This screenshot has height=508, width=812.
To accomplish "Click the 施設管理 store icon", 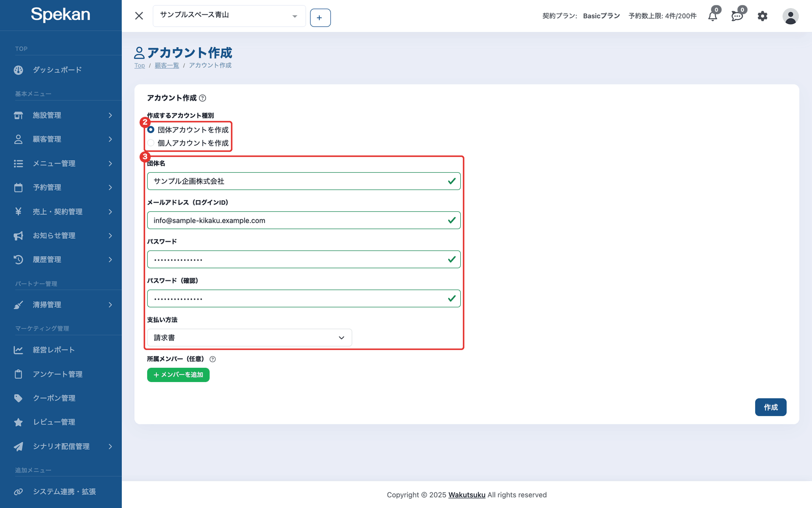I will pyautogui.click(x=18, y=115).
